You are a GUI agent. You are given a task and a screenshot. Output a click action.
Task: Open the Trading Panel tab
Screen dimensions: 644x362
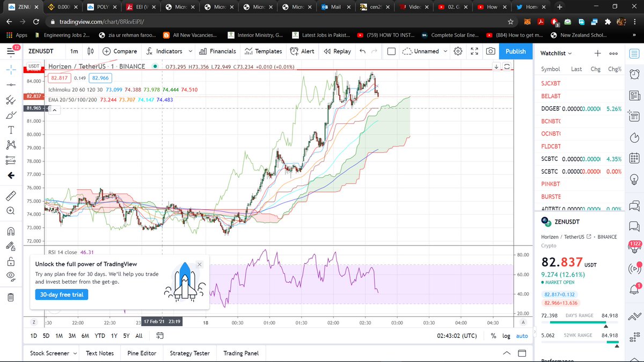241,353
